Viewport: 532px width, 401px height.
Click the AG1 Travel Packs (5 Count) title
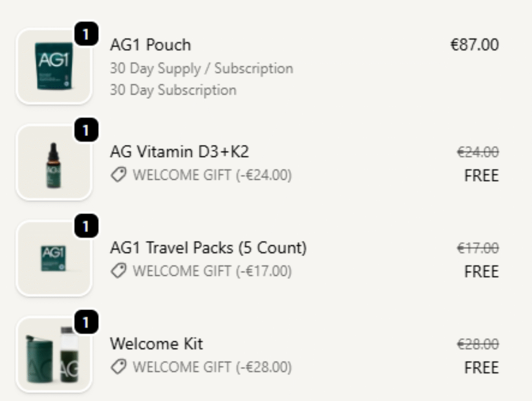208,248
